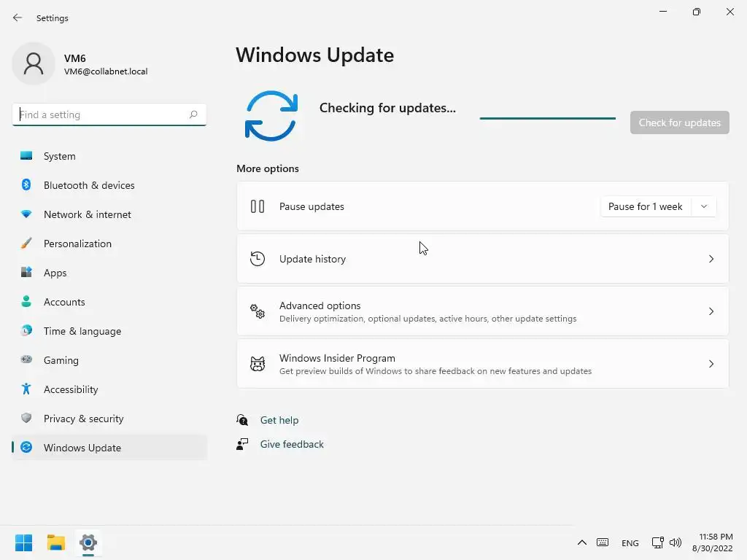Click the Delivery optimization description text
Viewport: 747px width, 560px height.
point(427,319)
